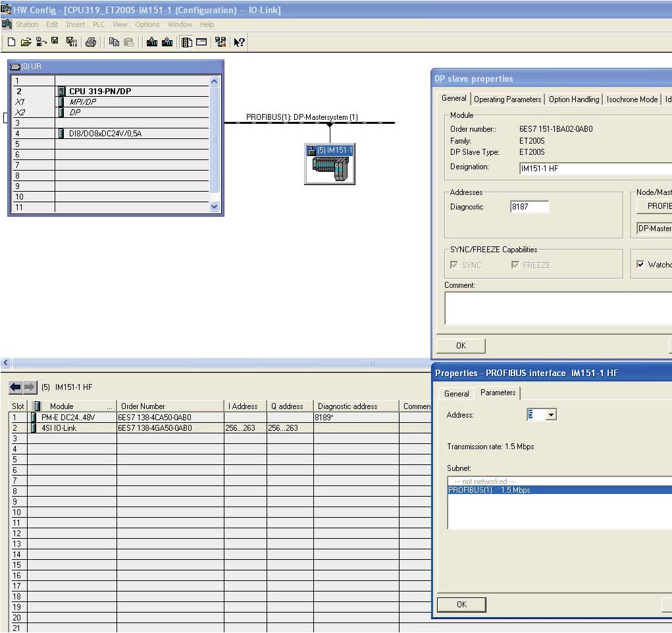Toggle the SYNC checkbox
The image size is (672, 633).
tap(454, 265)
